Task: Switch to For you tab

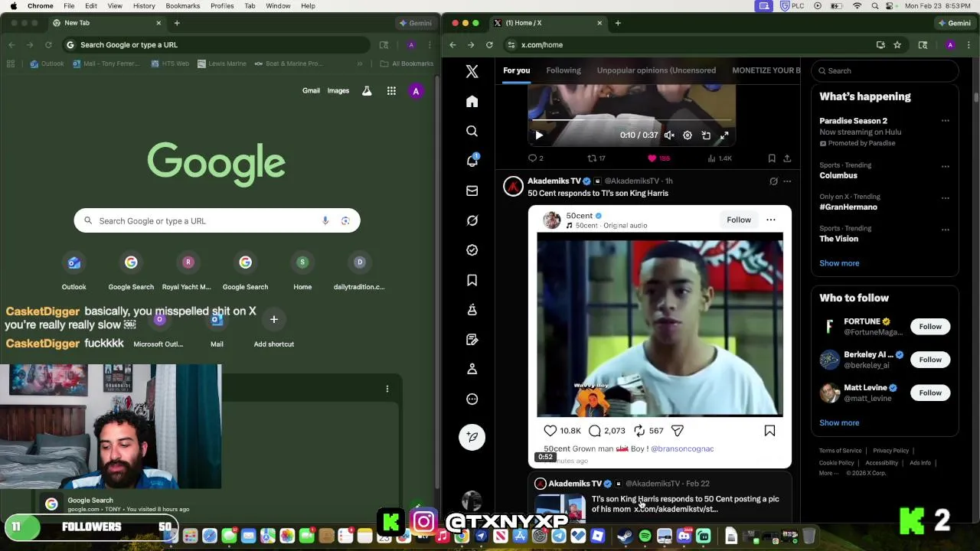Action: [x=516, y=70]
